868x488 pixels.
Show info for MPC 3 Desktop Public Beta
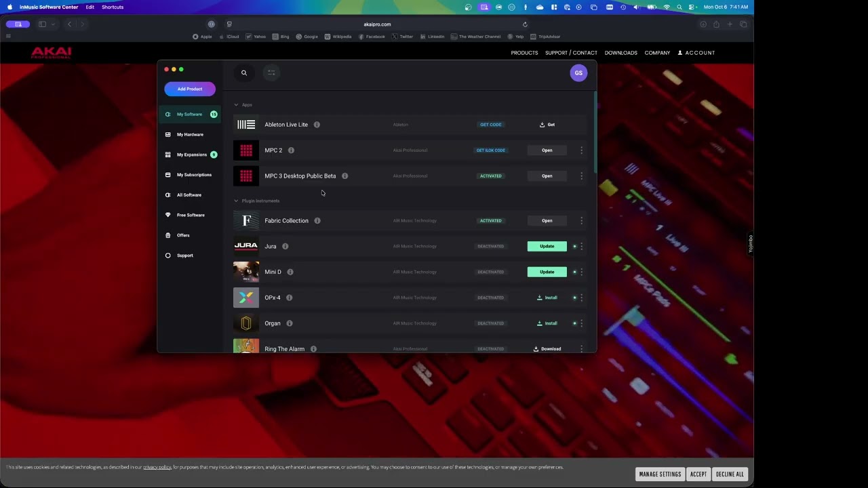[344, 176]
